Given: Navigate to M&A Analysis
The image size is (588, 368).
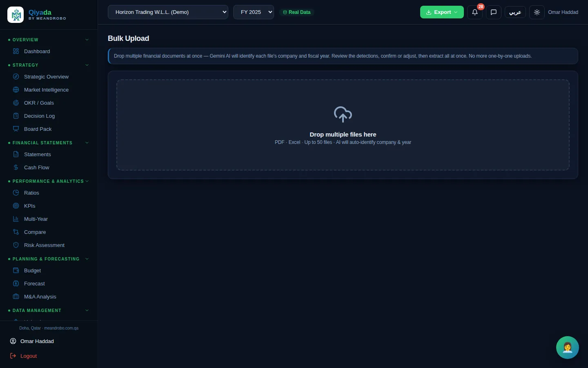Looking at the screenshot, I should [x=49, y=296].
